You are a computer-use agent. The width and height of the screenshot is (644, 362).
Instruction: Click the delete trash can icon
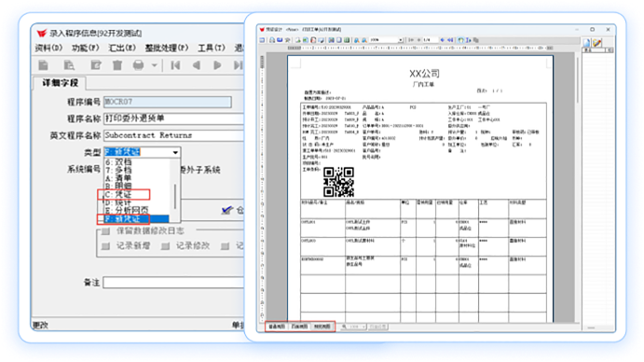pyautogui.click(x=117, y=65)
